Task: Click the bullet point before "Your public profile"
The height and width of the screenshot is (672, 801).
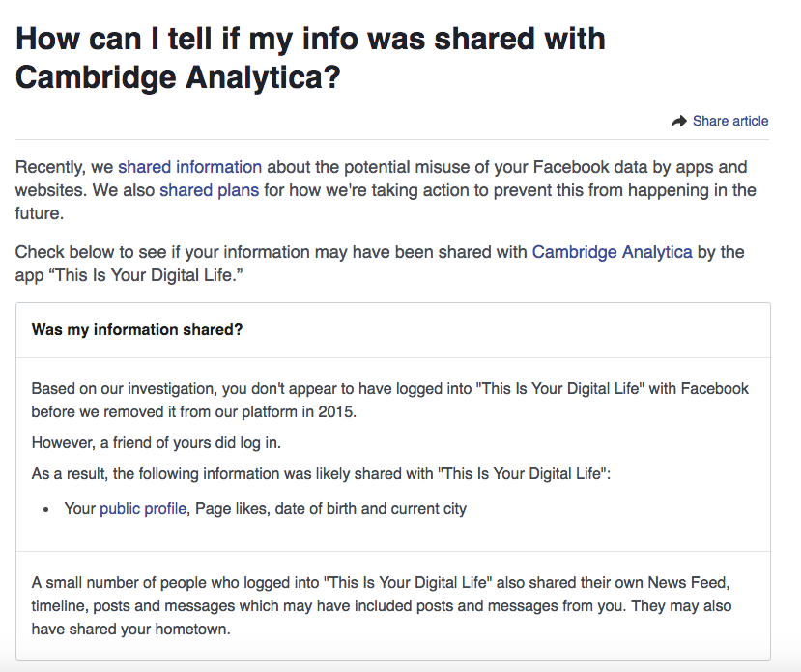Action: [46, 509]
